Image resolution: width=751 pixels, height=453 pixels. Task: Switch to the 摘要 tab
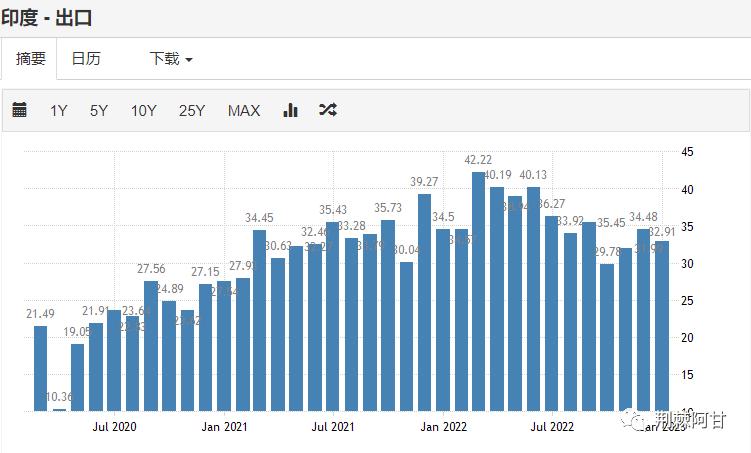click(x=30, y=59)
